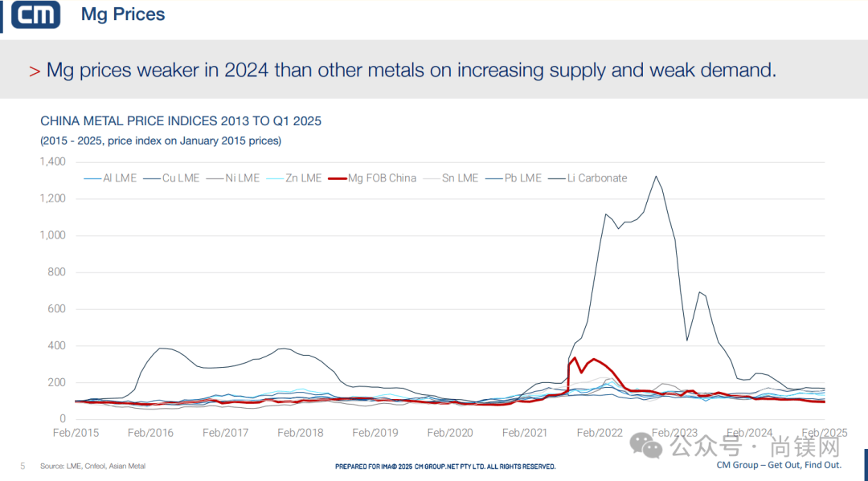The height and width of the screenshot is (481, 868).
Task: Click the CM logo in the header
Action: click(x=36, y=16)
